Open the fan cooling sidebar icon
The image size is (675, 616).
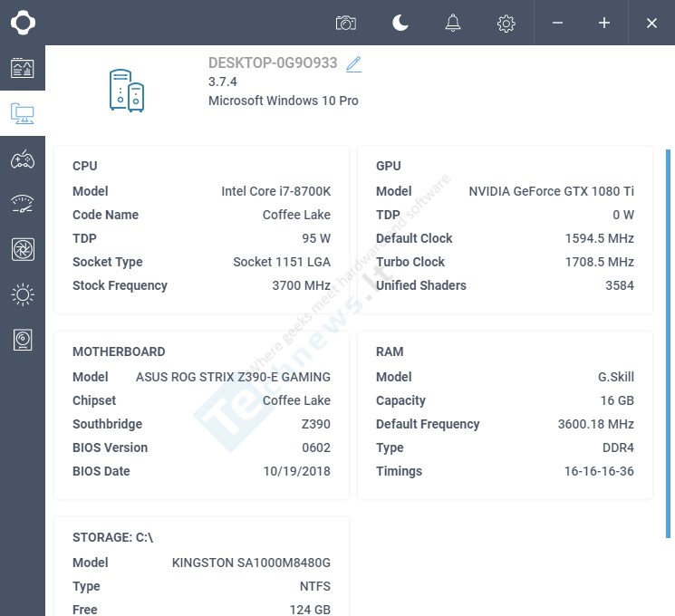[x=23, y=249]
